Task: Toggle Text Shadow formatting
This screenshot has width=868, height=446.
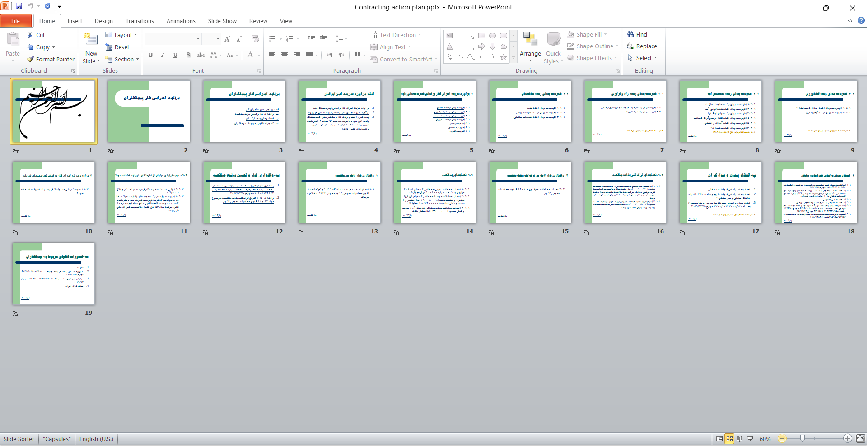Action: (188, 55)
